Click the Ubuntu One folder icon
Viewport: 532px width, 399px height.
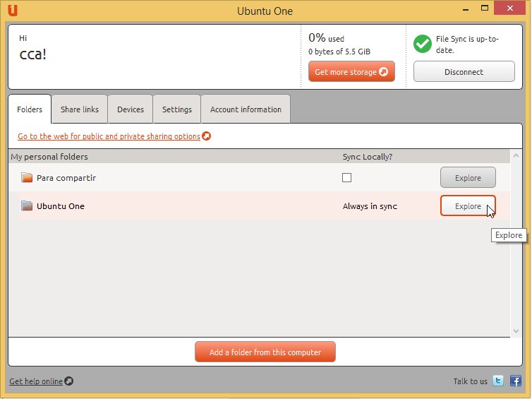(27, 206)
